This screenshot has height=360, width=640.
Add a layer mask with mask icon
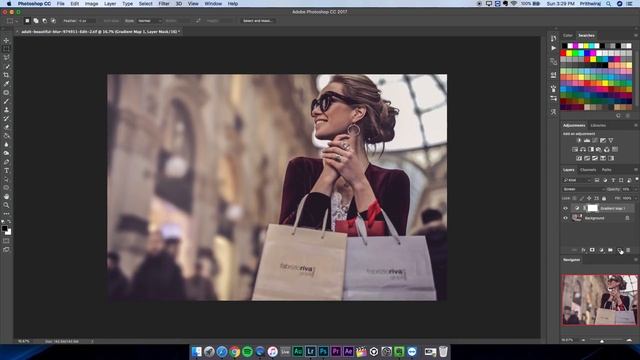click(x=592, y=250)
